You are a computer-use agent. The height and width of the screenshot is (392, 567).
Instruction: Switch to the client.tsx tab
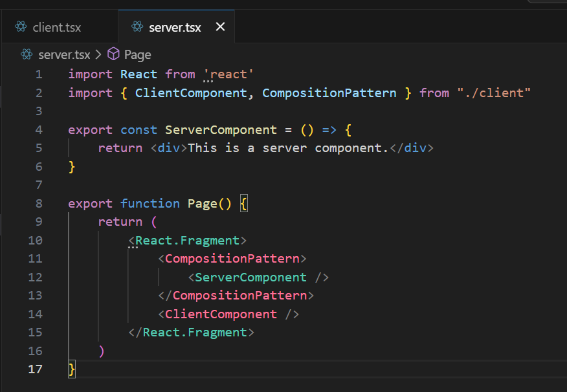(x=60, y=27)
